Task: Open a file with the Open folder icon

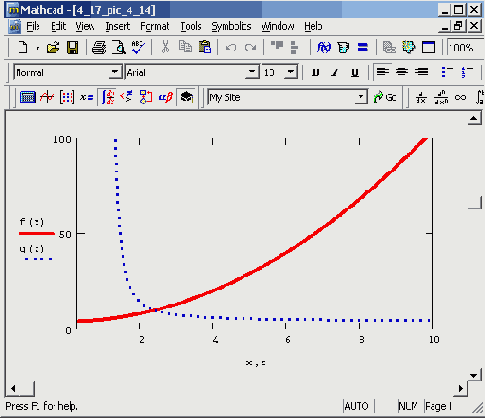Action: tap(53, 47)
